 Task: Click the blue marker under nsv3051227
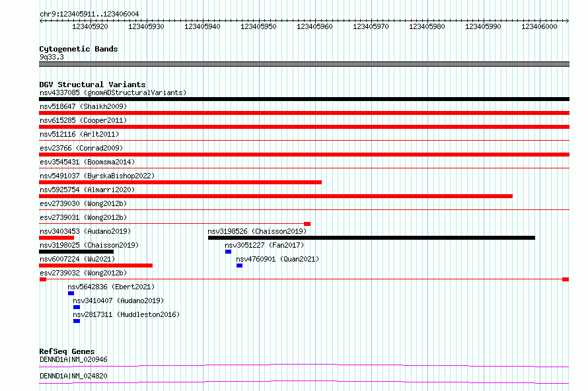pyautogui.click(x=229, y=252)
